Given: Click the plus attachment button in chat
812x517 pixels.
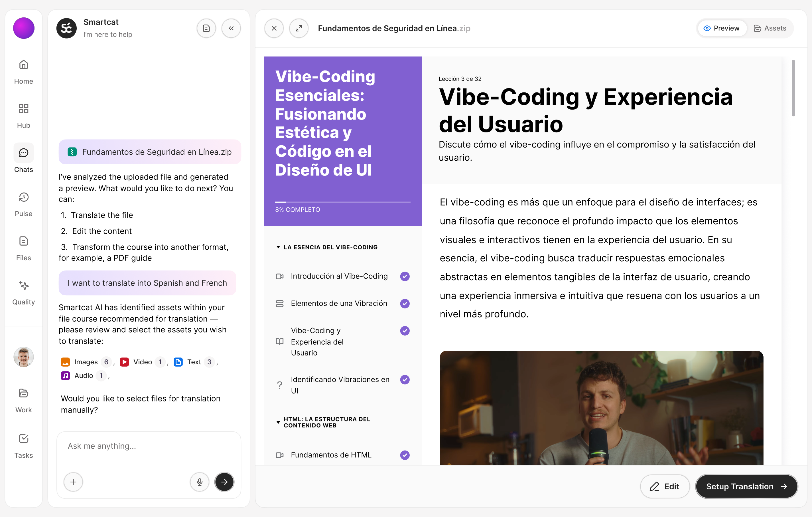Looking at the screenshot, I should click(x=73, y=482).
